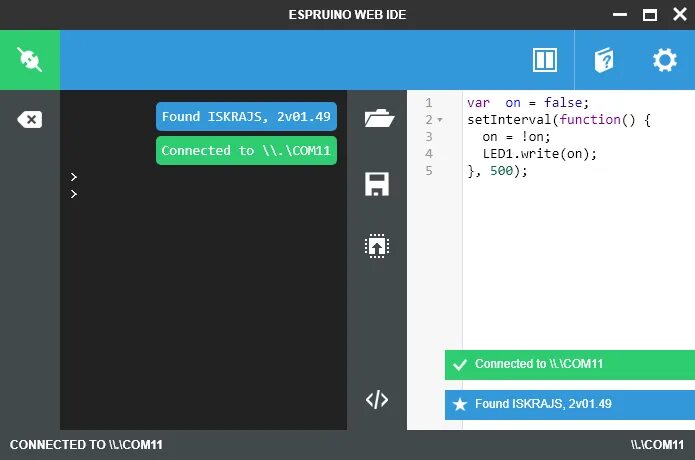The width and height of the screenshot is (695, 460).
Task: Click 'LED1.write(on);' code line
Action: tap(539, 154)
